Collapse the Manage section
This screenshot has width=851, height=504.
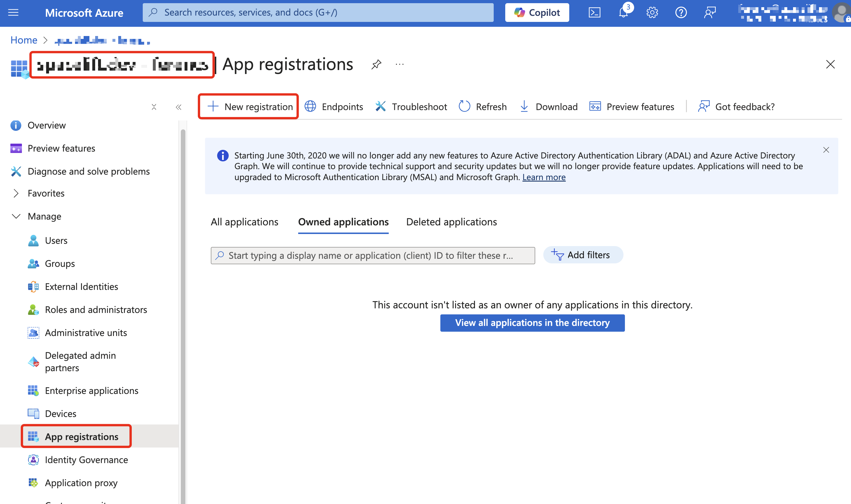(x=16, y=216)
